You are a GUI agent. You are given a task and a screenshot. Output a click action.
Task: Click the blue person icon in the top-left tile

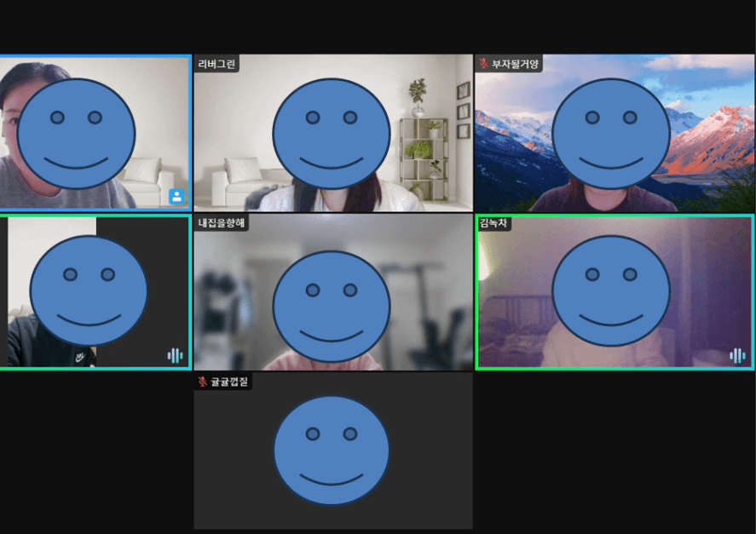(x=176, y=196)
